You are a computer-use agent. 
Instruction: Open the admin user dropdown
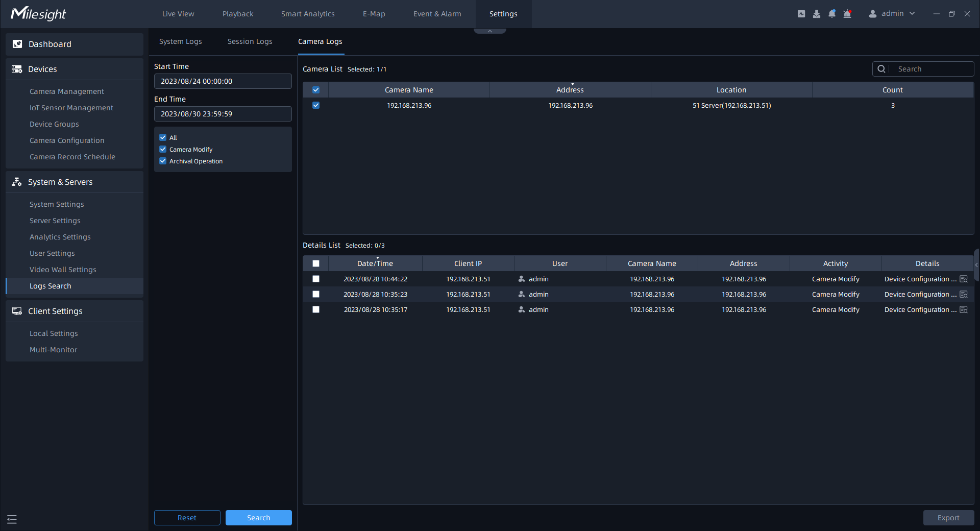892,14
